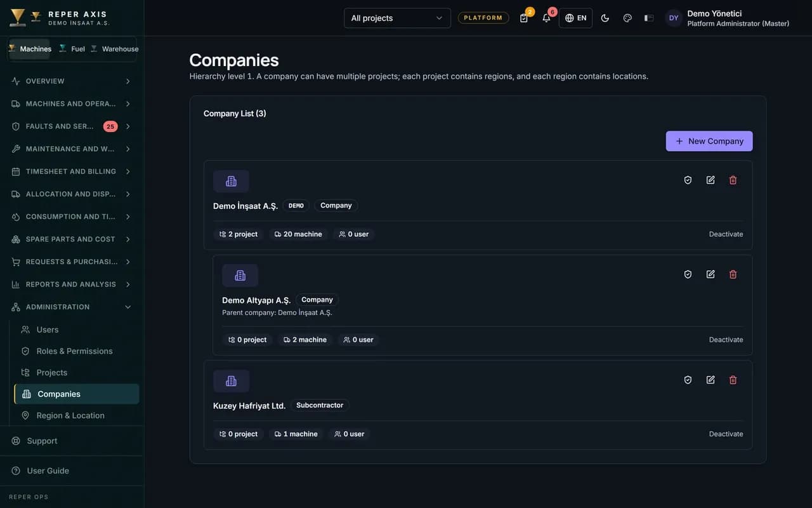Edit the Kuzey Hafriyat Ltd. company

click(x=710, y=380)
